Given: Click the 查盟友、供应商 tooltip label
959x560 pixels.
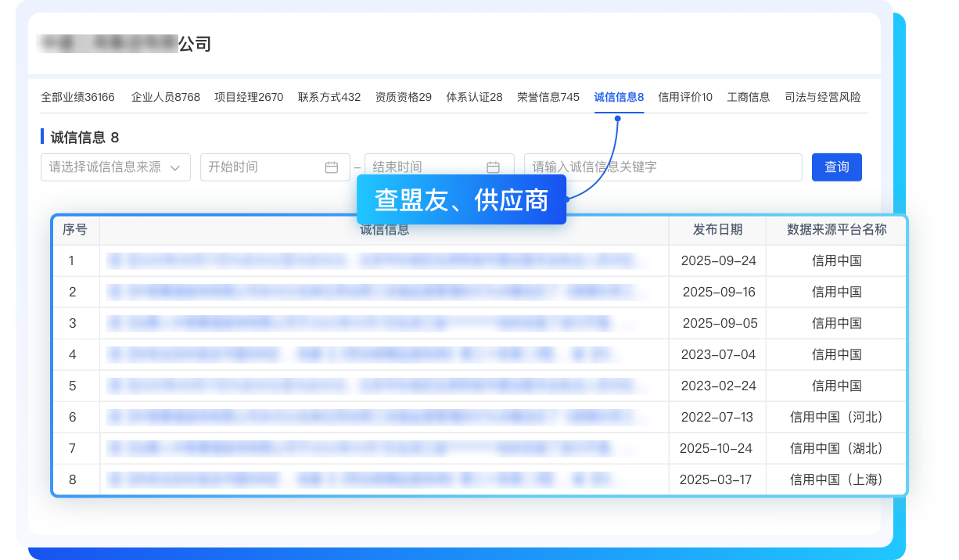Looking at the screenshot, I should 461,200.
